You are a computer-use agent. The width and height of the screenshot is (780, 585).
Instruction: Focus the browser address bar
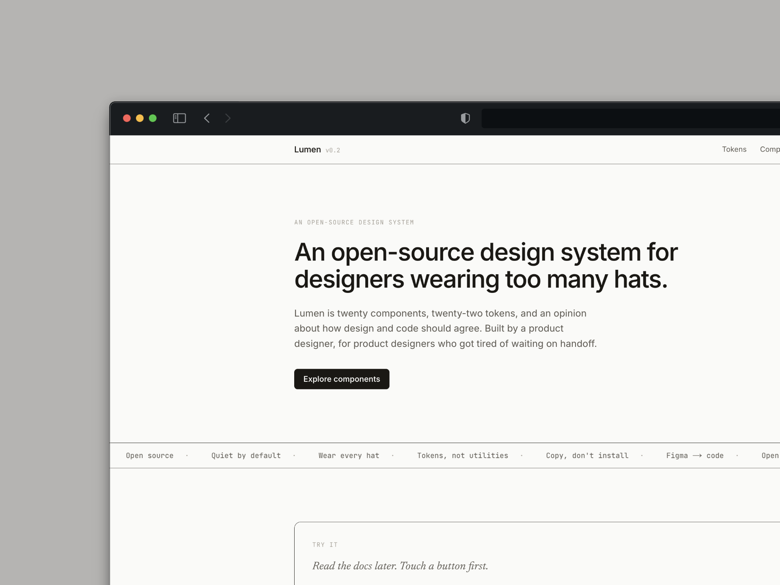click(x=630, y=118)
